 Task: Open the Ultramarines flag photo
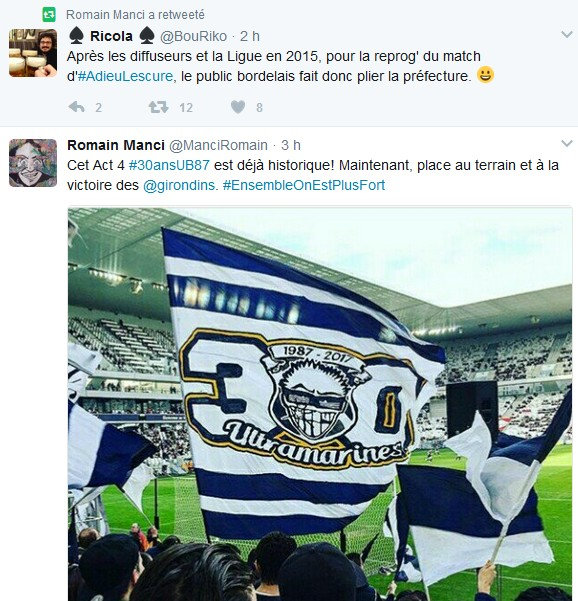click(x=320, y=404)
